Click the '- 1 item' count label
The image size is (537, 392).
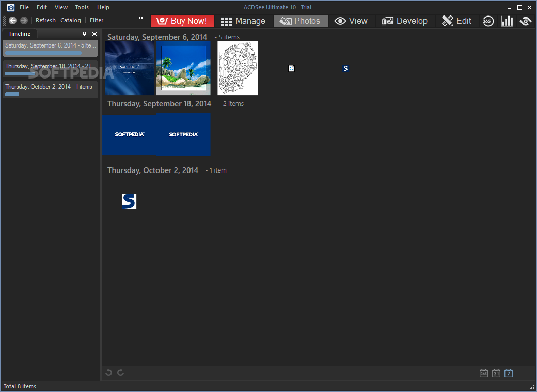coord(216,170)
